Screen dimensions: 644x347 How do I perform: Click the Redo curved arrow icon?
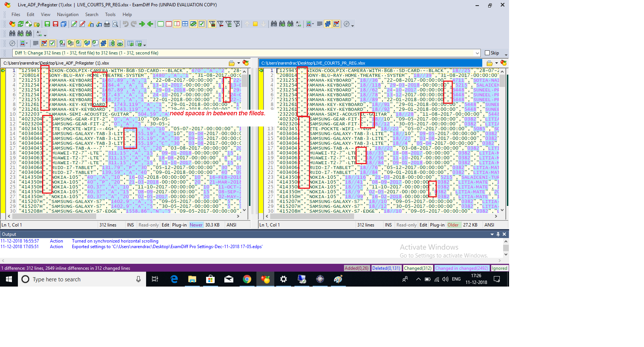[134, 24]
